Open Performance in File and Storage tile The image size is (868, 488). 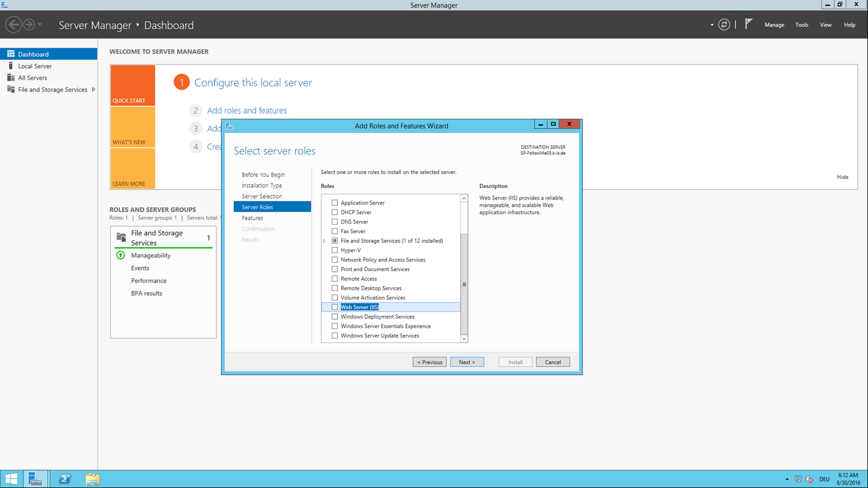(149, 281)
